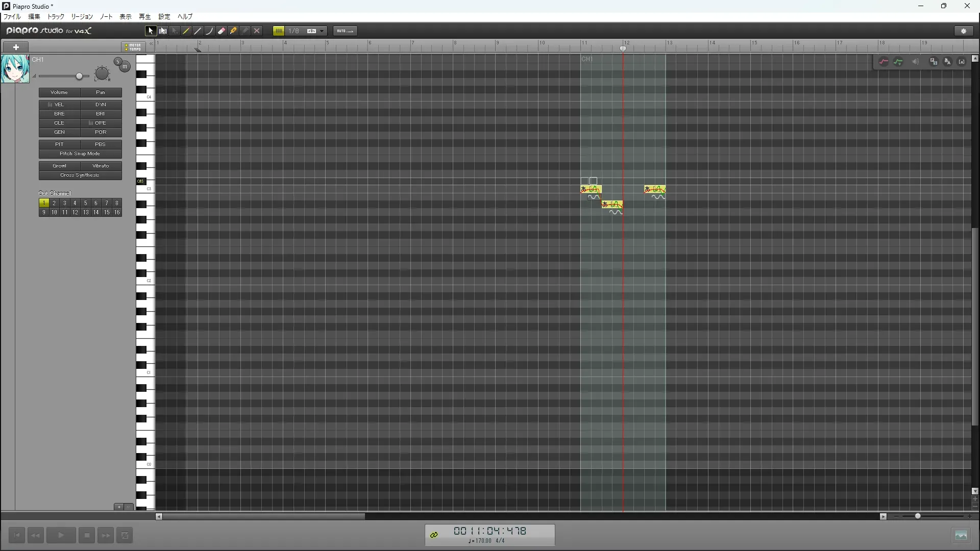The width and height of the screenshot is (980, 551).
Task: Collapse the track panel with double-arrow
Action: [151, 44]
